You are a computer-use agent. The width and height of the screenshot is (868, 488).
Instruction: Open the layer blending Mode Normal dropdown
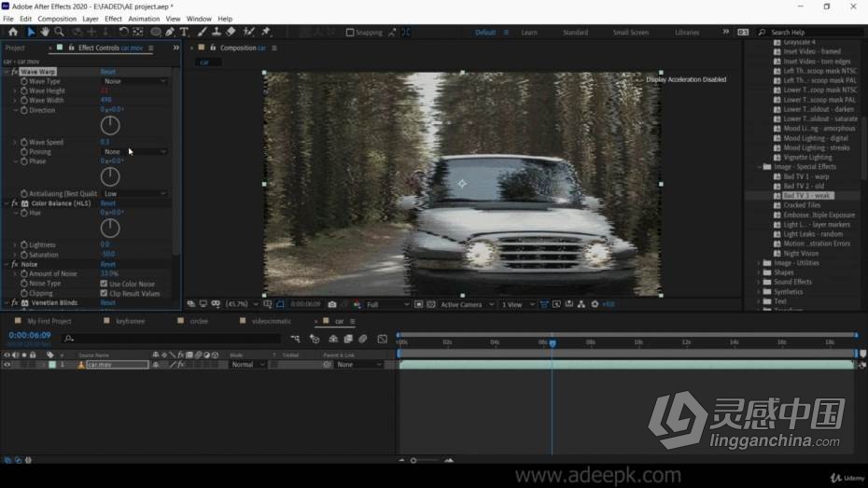coord(248,365)
